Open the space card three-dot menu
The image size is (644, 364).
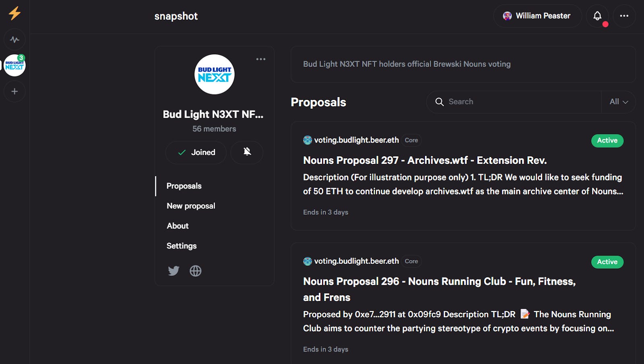pos(261,59)
